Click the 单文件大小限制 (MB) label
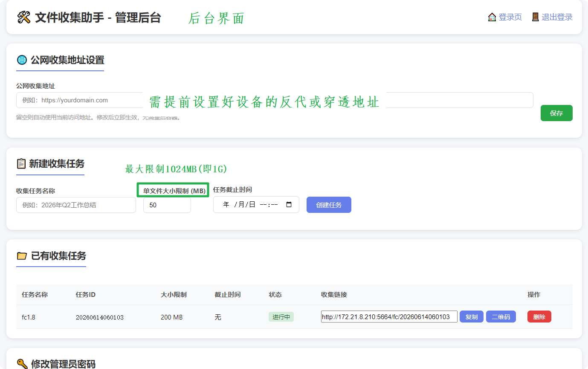The height and width of the screenshot is (369, 588). click(174, 191)
